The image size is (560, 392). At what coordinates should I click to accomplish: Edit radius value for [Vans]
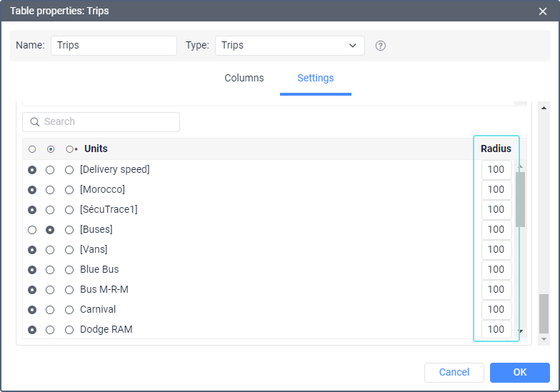tap(496, 250)
